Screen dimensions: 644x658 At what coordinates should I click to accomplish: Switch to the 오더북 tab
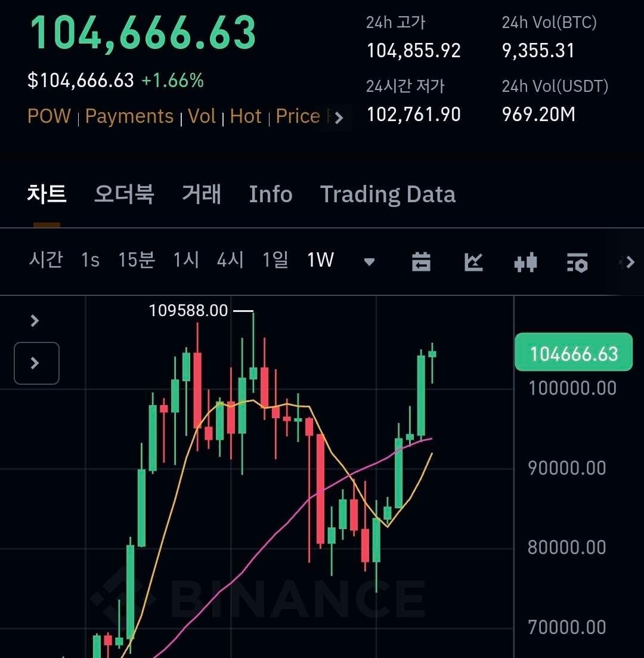pos(124,194)
